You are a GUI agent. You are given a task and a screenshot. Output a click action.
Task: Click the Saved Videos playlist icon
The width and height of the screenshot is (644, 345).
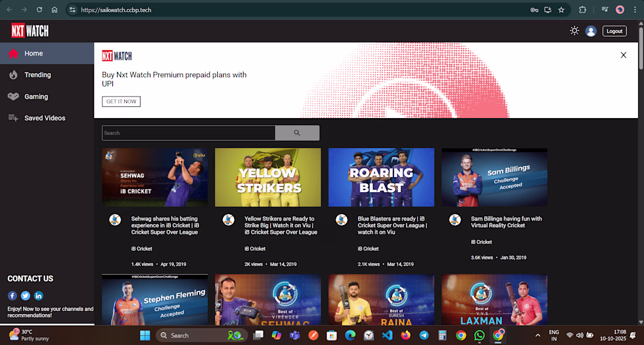[x=13, y=118]
